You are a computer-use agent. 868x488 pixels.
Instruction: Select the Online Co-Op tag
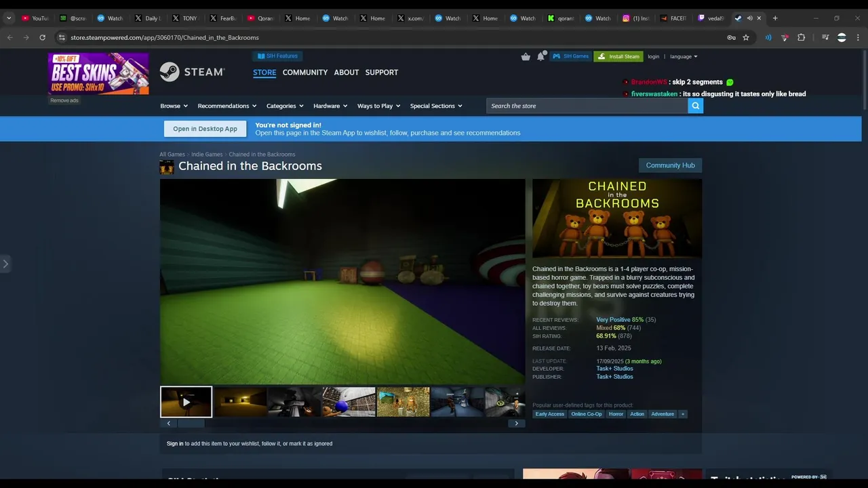pos(587,414)
